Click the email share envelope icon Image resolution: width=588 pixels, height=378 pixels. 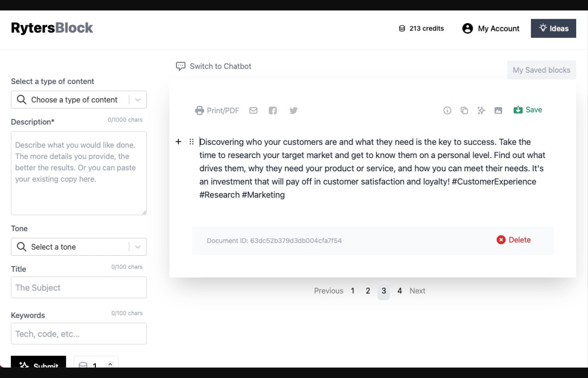253,110
